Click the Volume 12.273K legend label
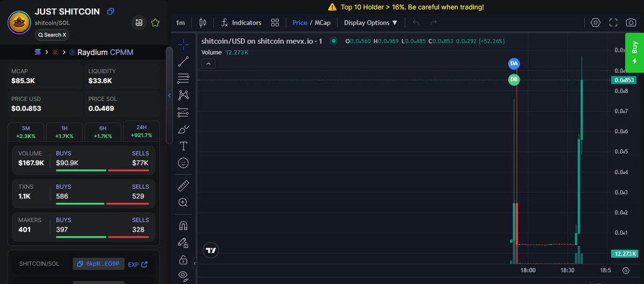This screenshot has height=284, width=644. (224, 53)
